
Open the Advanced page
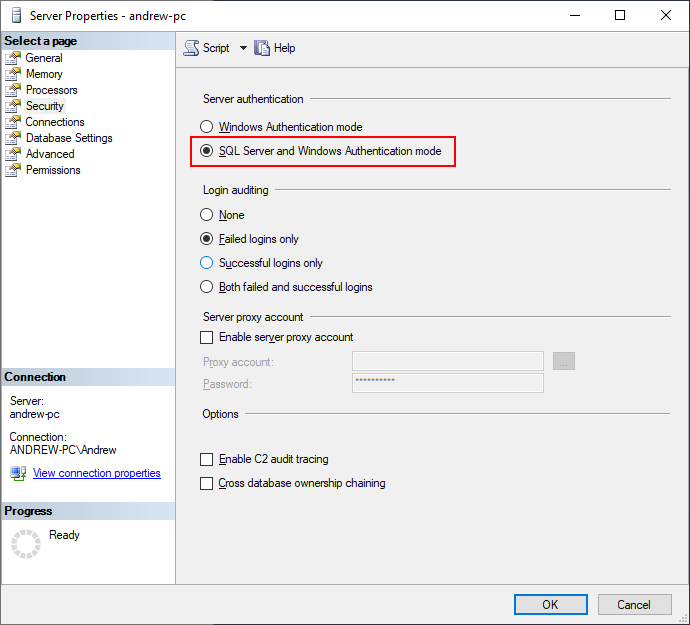tap(50, 154)
